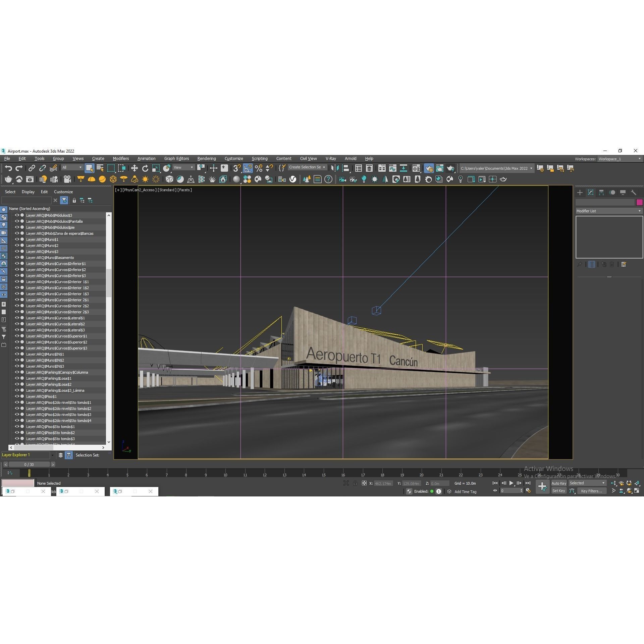Click the time slider 0 / 30 handle
The image size is (644, 644).
(x=29, y=465)
